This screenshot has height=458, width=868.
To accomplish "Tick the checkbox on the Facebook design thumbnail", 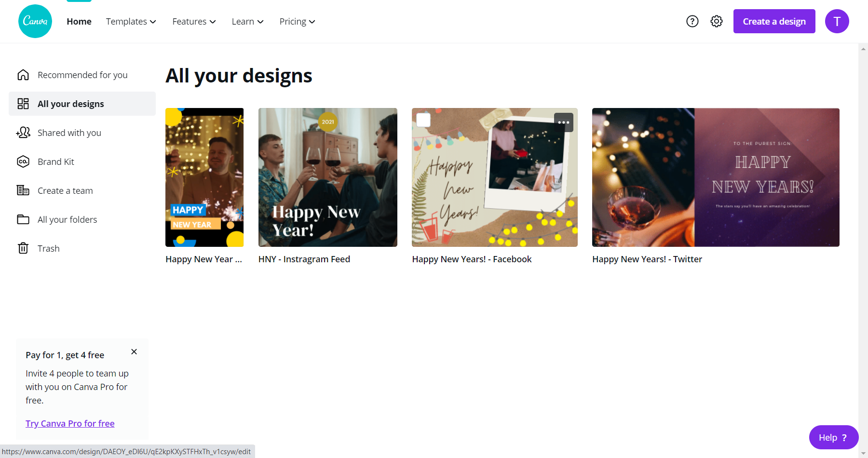I will point(423,120).
